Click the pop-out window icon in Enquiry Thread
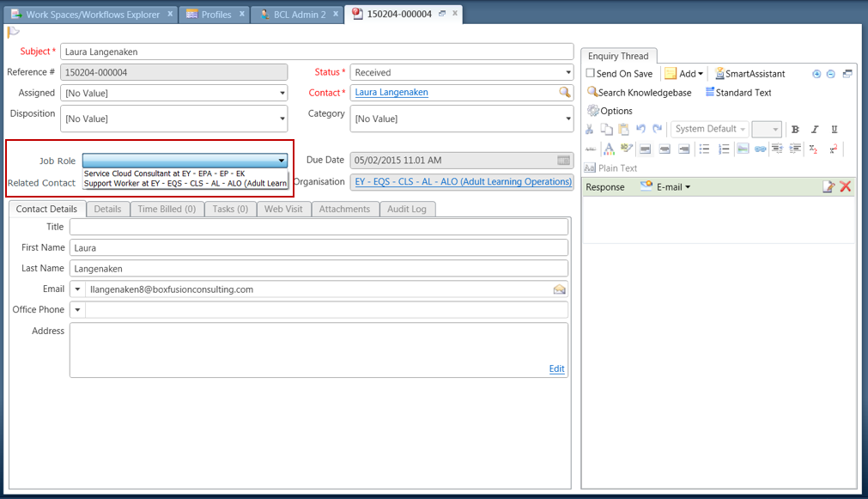The width and height of the screenshot is (868, 499). pyautogui.click(x=847, y=74)
